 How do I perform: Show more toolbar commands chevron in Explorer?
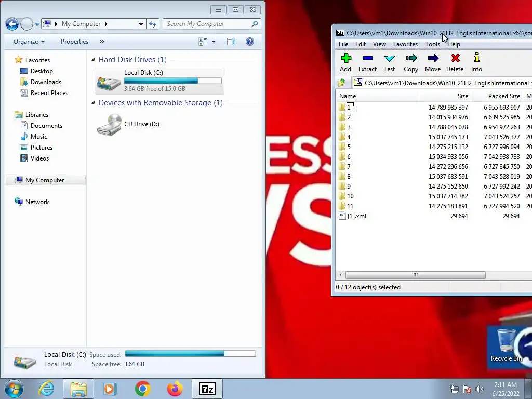(102, 42)
